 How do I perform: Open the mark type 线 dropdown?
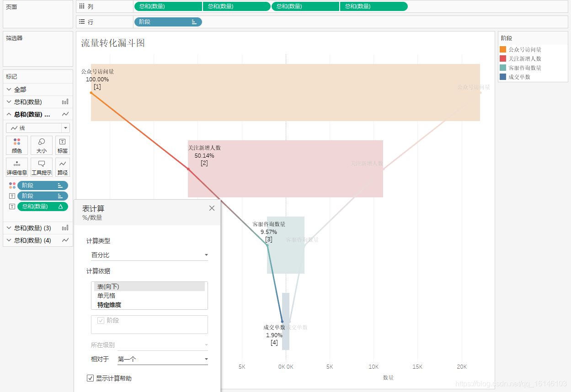point(38,128)
